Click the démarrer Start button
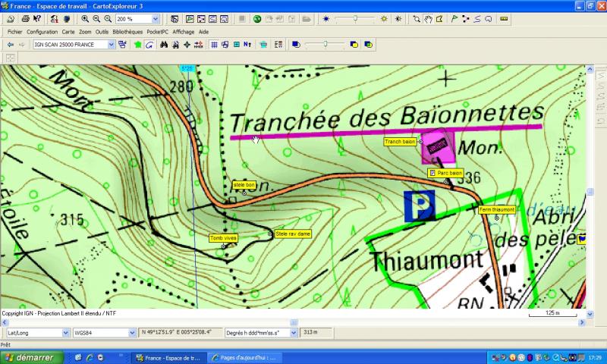The image size is (607, 364). [31, 357]
